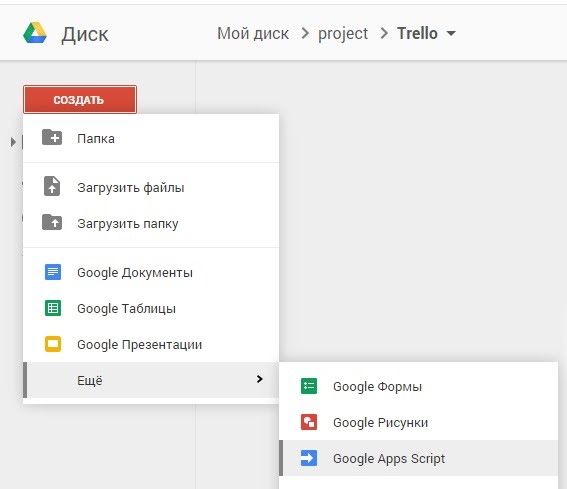Image resolution: width=567 pixels, height=489 pixels.
Task: Click the blue Google Docs icon
Action: [x=53, y=272]
